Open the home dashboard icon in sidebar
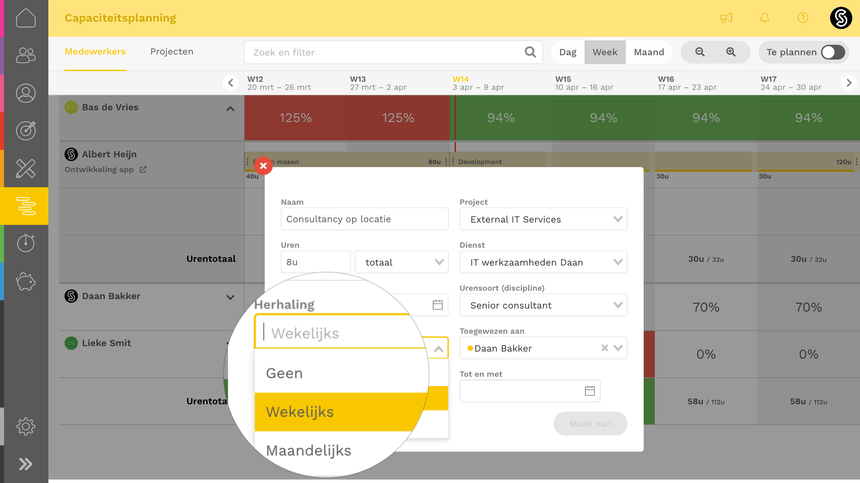Viewport: 860px width, 483px height. click(x=25, y=18)
